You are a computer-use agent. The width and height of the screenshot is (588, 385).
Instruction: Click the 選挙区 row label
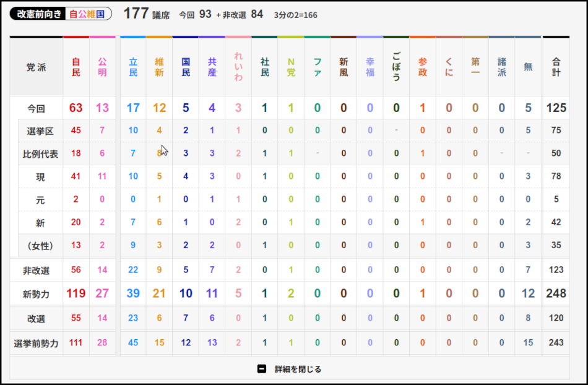click(40, 131)
